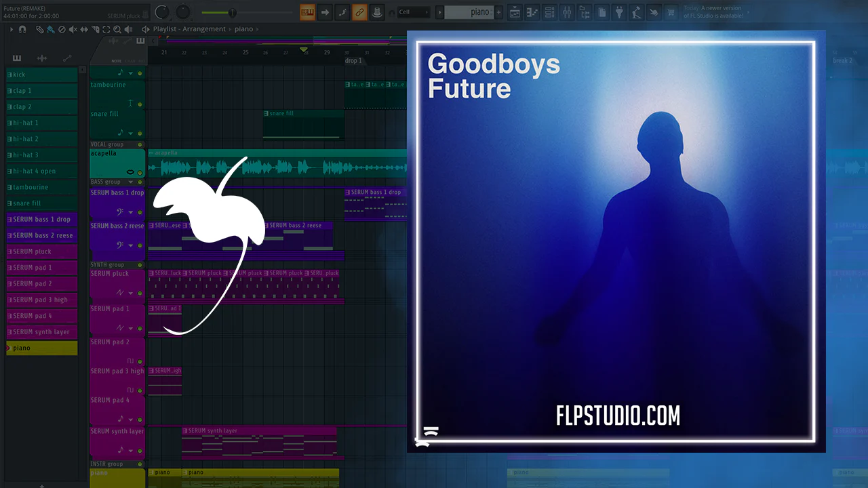Mute the snare fill track
Viewport: 868px width, 488px height.
(x=140, y=134)
